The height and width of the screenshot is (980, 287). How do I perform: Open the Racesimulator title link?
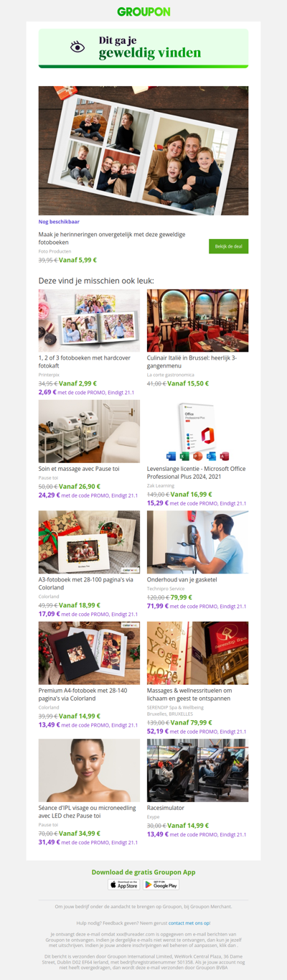pos(163,808)
